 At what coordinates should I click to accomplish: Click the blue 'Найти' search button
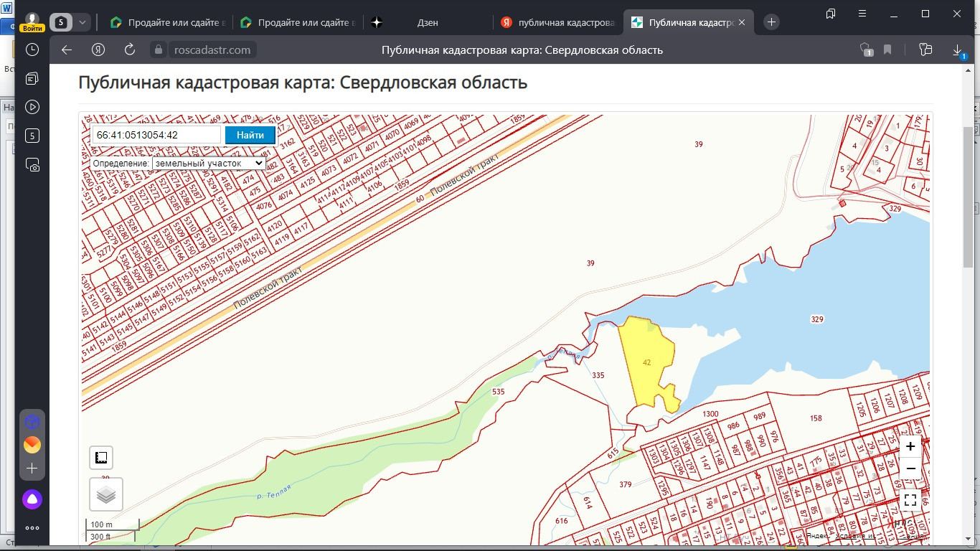(250, 135)
